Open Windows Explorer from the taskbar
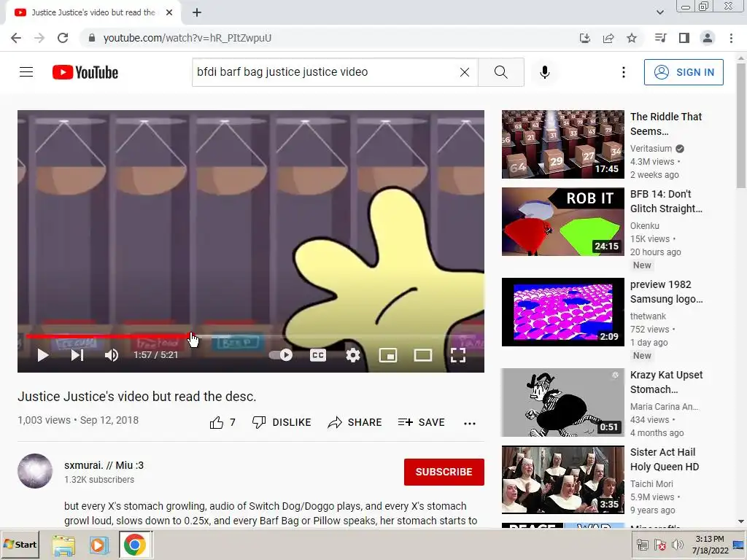This screenshot has width=747, height=560. coord(63,545)
